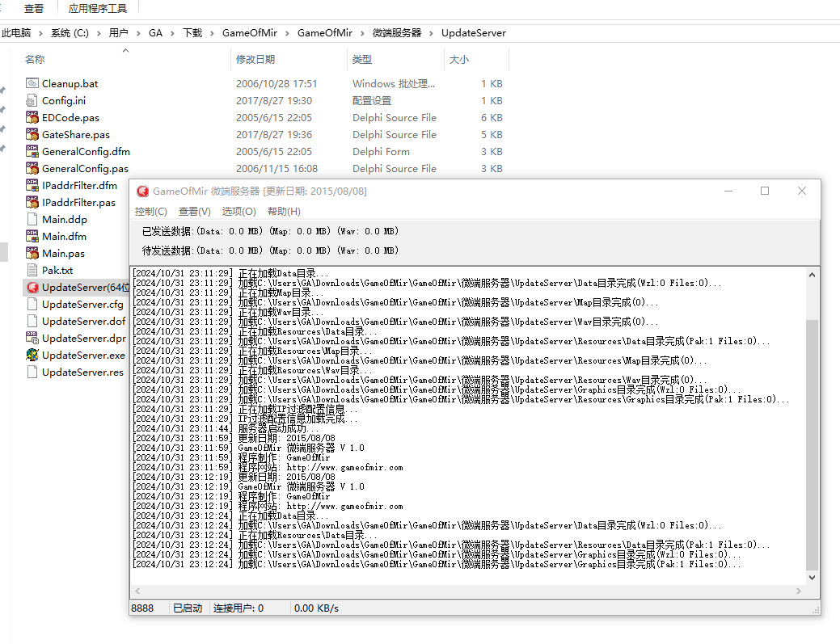
Task: Go to 微端服务器 folder in the address bar
Action: click(397, 32)
